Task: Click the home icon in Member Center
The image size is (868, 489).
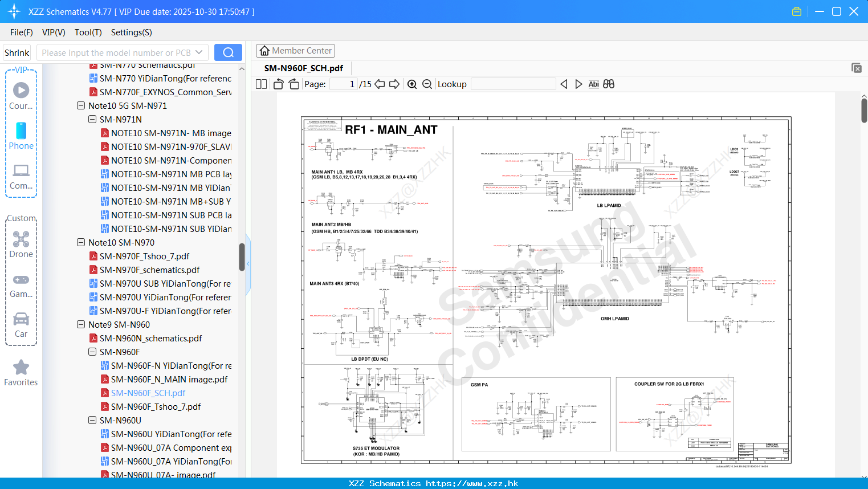Action: click(x=264, y=51)
